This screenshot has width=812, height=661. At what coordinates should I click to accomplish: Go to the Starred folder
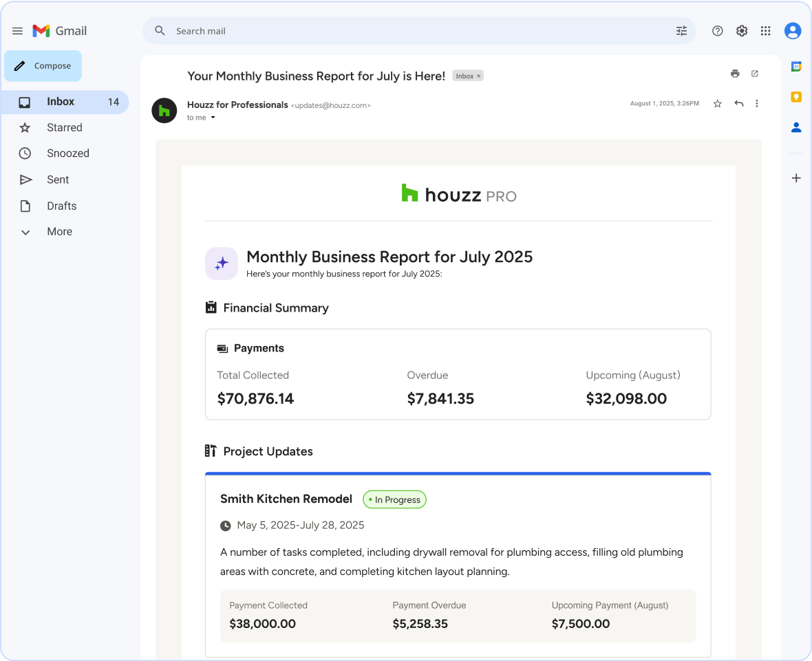[x=64, y=127]
